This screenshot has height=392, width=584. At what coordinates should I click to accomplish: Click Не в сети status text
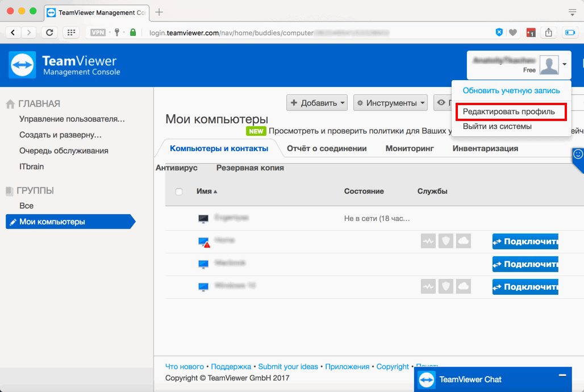[x=377, y=219]
